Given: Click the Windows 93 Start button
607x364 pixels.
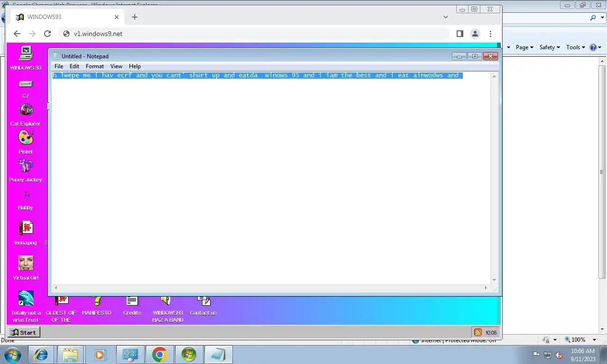Looking at the screenshot, I should click(24, 332).
